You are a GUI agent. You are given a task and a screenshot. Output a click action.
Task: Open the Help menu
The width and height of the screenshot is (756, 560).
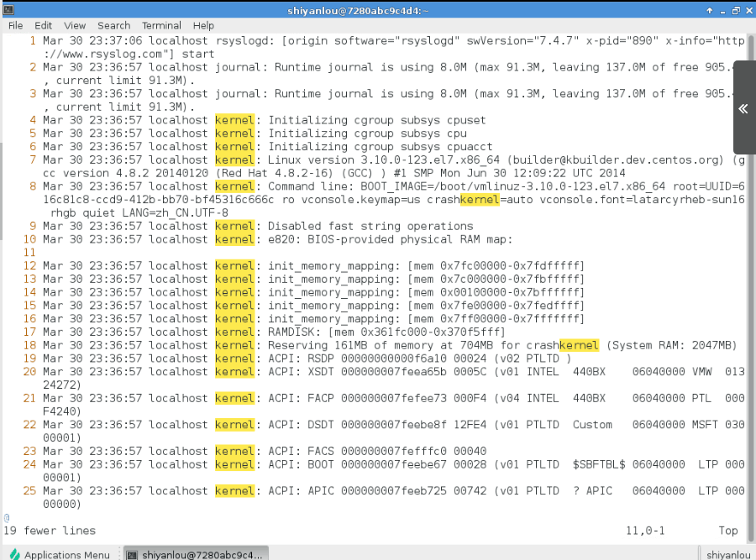coord(203,25)
